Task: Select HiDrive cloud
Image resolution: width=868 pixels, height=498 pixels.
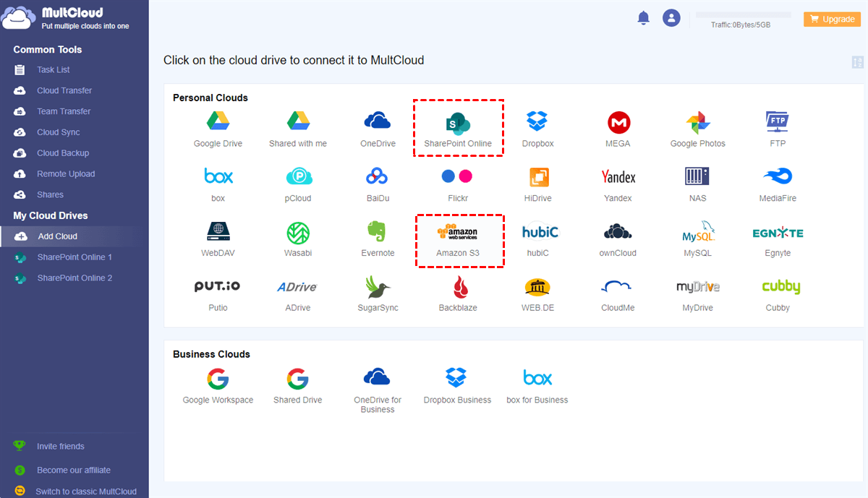Action: click(537, 184)
